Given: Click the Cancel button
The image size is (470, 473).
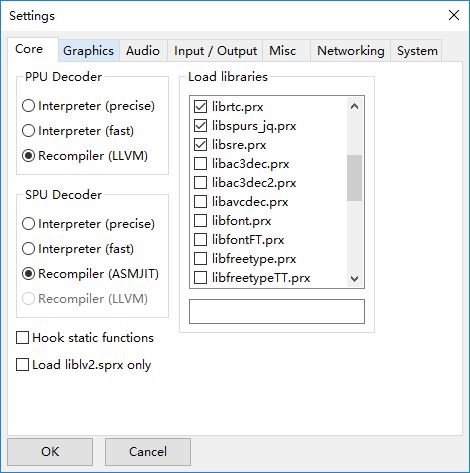Looking at the screenshot, I should pos(148,452).
